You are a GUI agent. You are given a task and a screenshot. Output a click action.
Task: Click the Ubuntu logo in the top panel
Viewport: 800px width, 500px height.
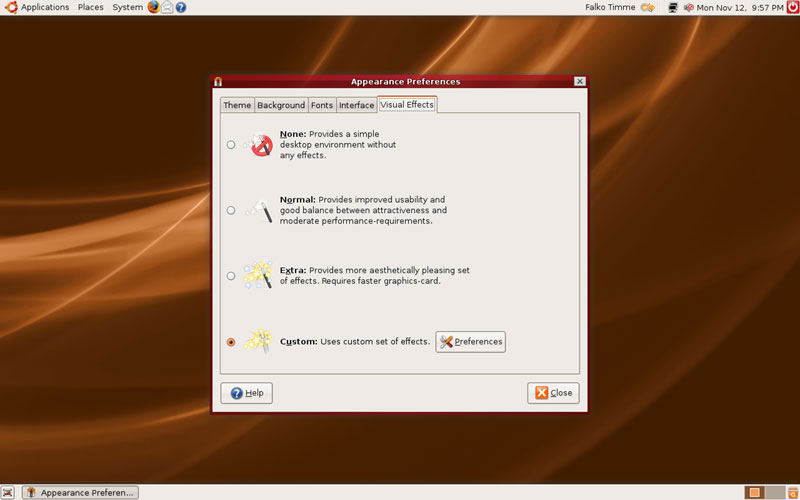[10, 7]
